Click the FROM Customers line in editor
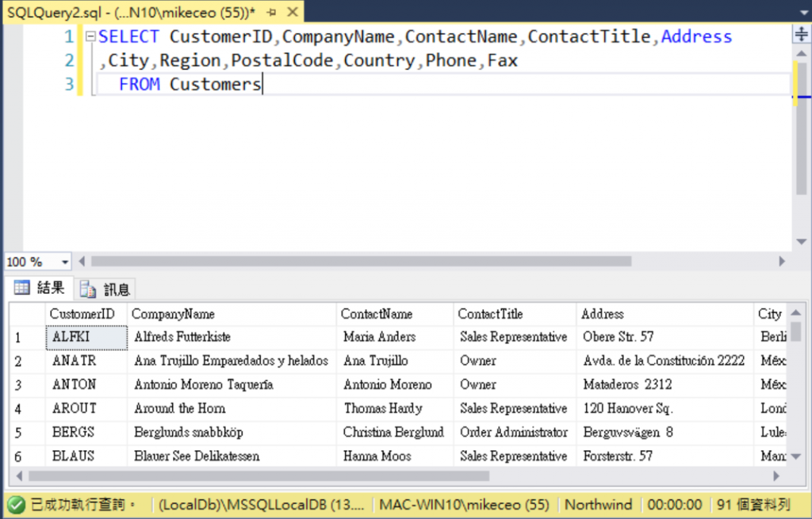This screenshot has height=519, width=812. (x=190, y=84)
